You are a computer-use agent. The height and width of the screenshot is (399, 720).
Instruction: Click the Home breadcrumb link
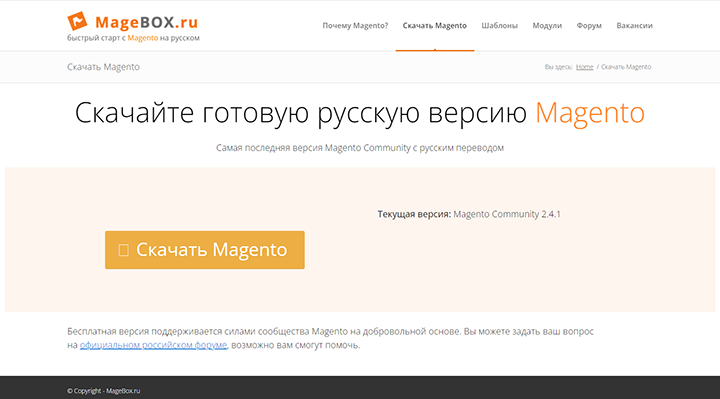click(585, 67)
